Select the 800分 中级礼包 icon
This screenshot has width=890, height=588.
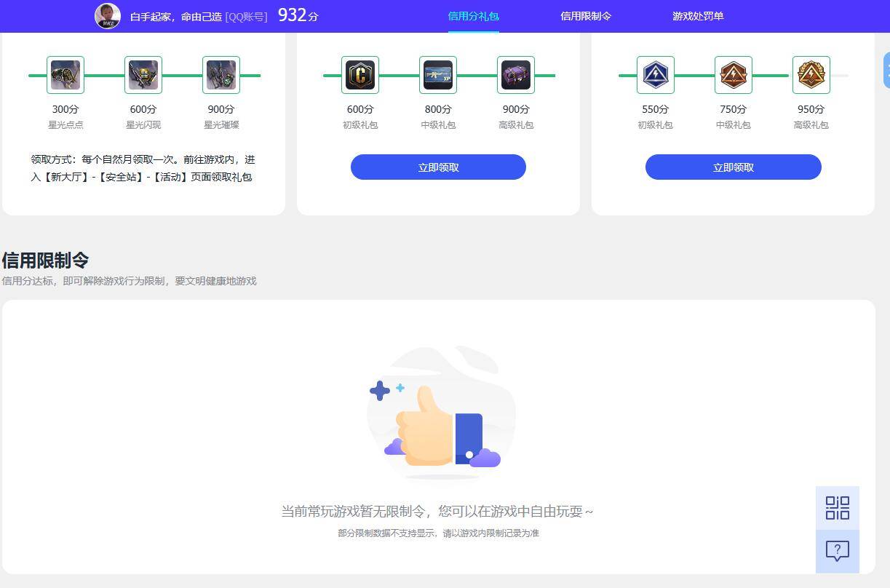point(438,75)
